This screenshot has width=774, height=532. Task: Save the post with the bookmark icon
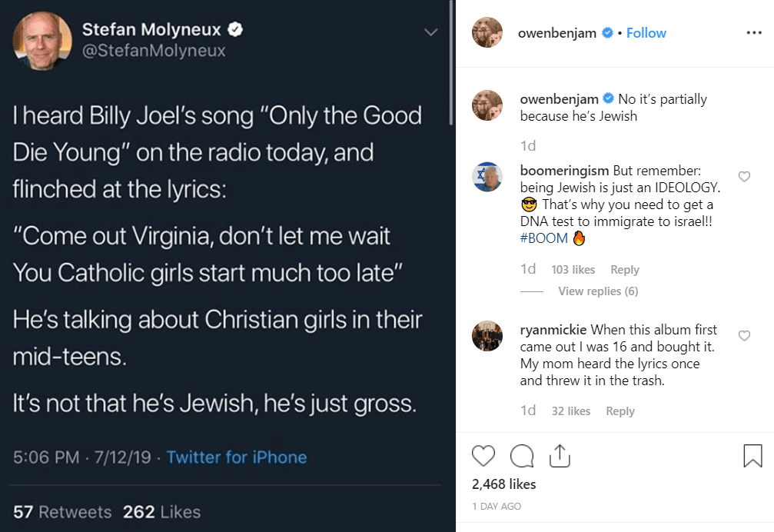(752, 456)
